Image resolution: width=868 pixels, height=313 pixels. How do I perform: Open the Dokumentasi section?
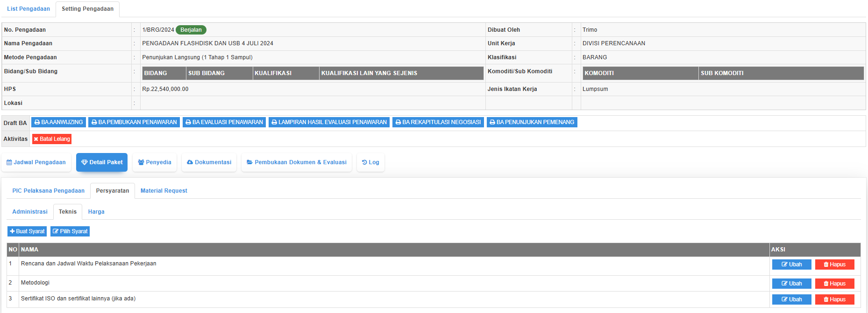pos(209,162)
